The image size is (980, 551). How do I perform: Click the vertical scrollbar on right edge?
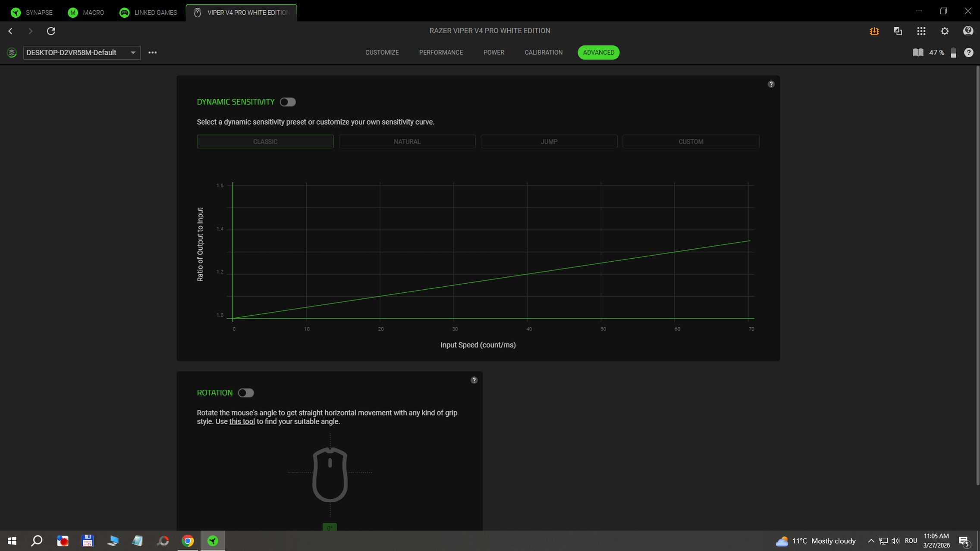(x=977, y=276)
